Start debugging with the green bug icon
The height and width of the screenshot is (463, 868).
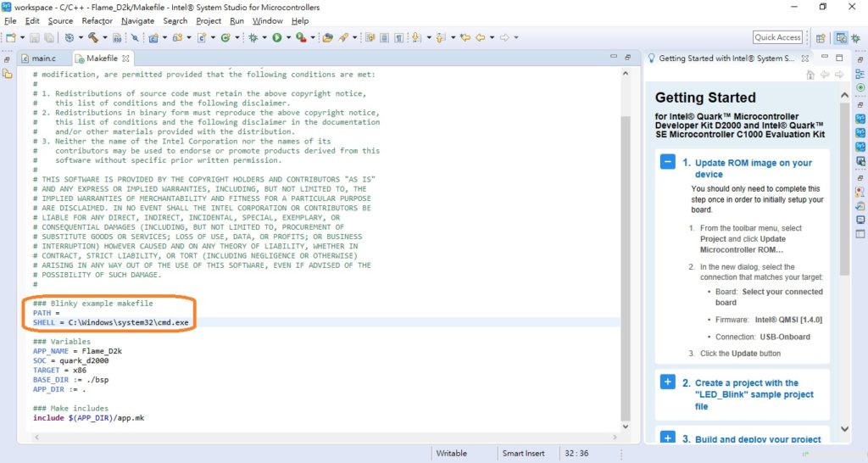click(253, 37)
